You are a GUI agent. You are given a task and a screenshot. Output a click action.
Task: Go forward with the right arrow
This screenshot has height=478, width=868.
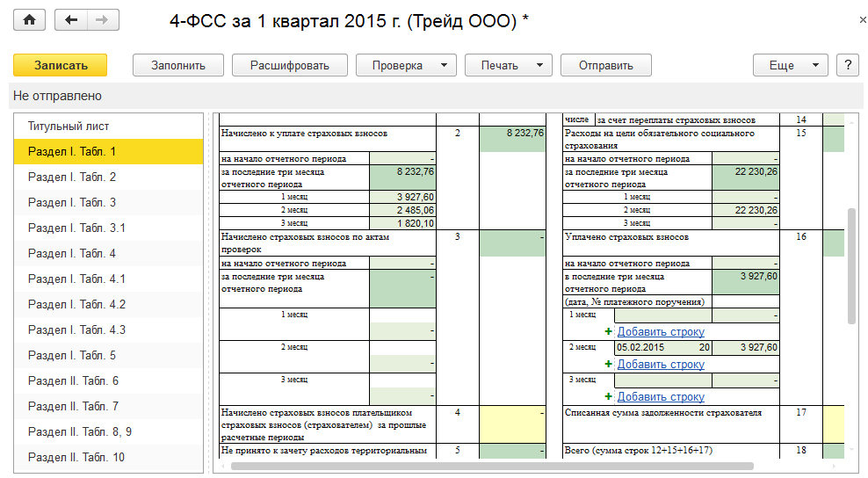click(x=102, y=20)
